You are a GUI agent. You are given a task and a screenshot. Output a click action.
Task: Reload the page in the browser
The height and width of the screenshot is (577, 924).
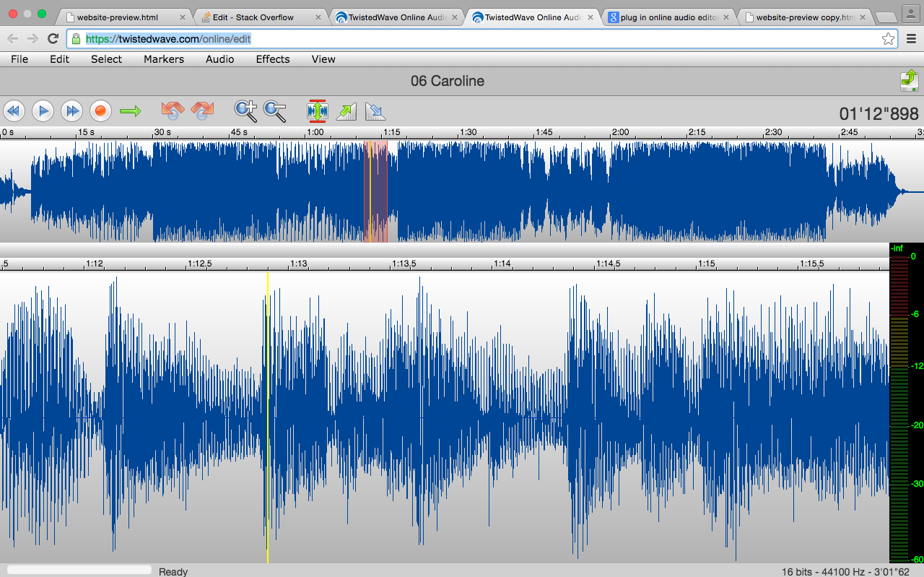[53, 39]
